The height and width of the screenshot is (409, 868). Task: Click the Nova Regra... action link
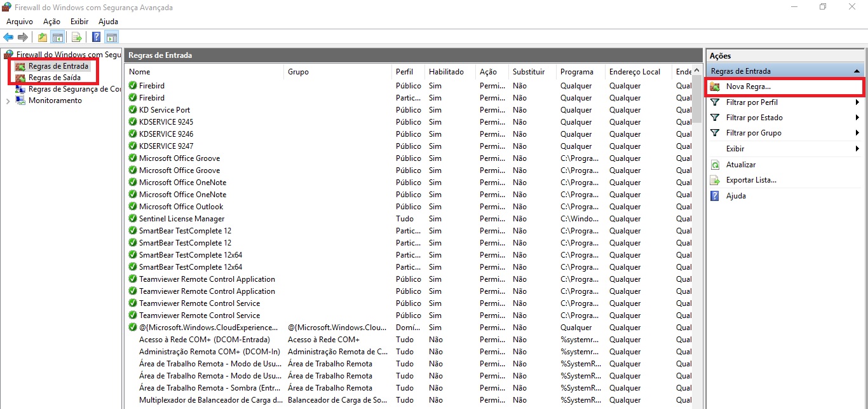pyautogui.click(x=749, y=87)
